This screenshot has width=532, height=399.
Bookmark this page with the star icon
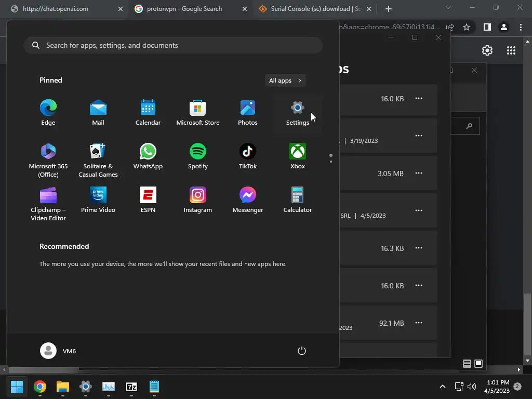point(467,27)
